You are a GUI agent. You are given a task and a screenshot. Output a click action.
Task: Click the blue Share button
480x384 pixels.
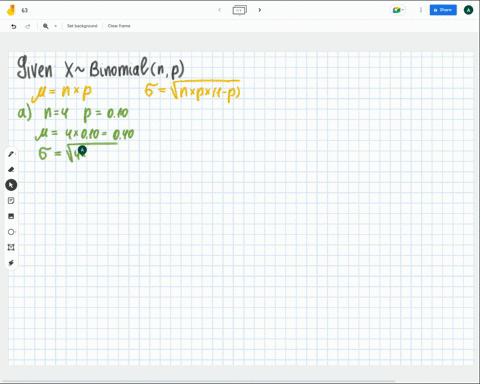tap(443, 10)
